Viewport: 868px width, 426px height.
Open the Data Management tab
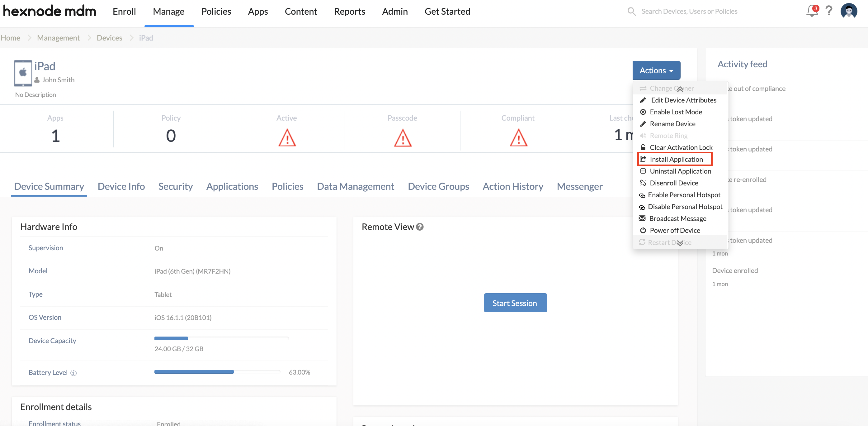(356, 186)
